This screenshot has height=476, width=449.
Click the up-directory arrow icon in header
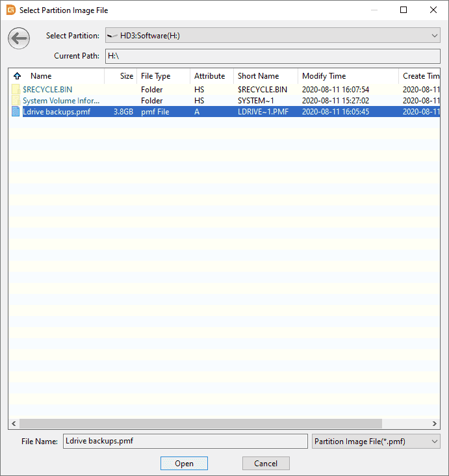17,76
